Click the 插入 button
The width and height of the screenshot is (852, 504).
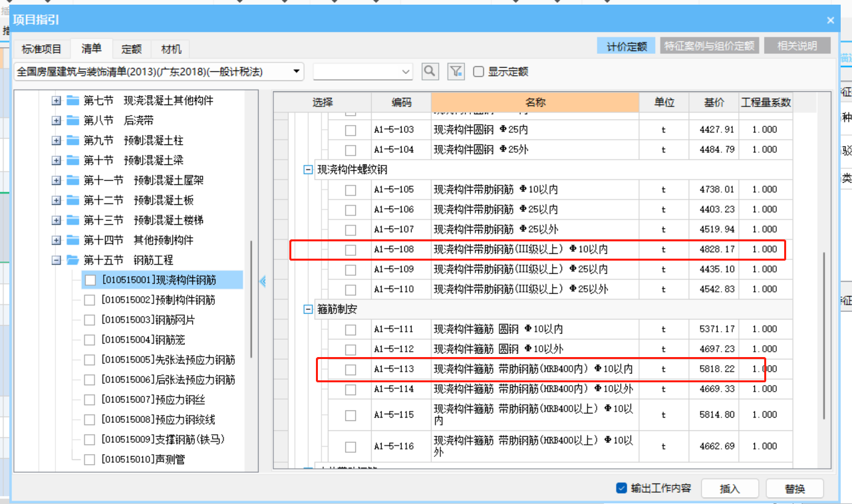[x=730, y=489]
